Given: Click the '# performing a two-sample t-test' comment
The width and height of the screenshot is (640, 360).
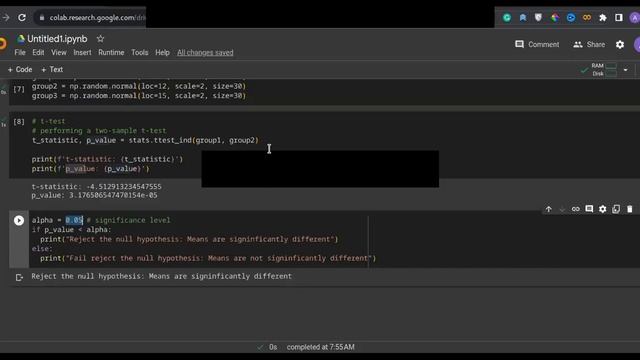Looking at the screenshot, I should click(99, 131).
